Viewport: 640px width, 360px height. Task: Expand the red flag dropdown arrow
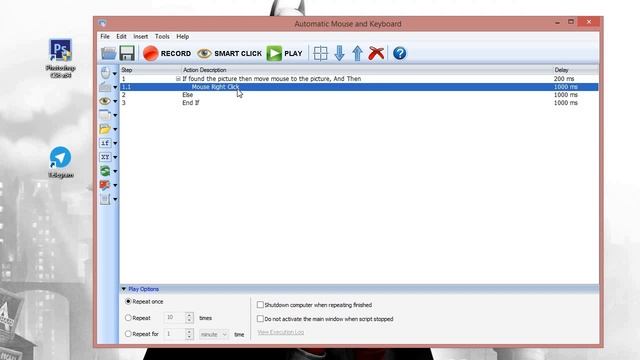[115, 185]
